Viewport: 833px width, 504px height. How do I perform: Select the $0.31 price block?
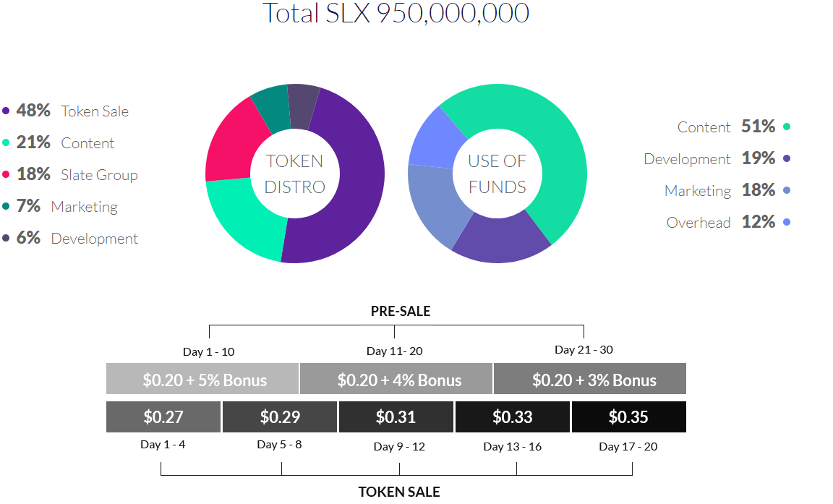pos(396,417)
